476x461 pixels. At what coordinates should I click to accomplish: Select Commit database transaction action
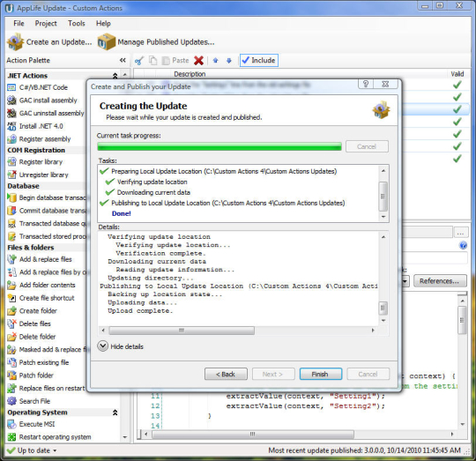pos(47,211)
